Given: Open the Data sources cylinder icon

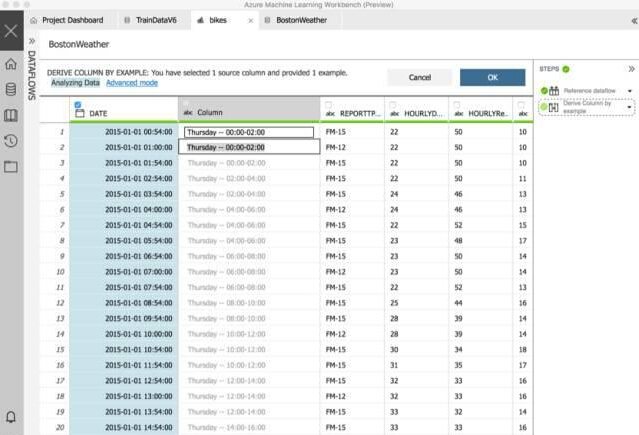Looking at the screenshot, I should coord(11,89).
